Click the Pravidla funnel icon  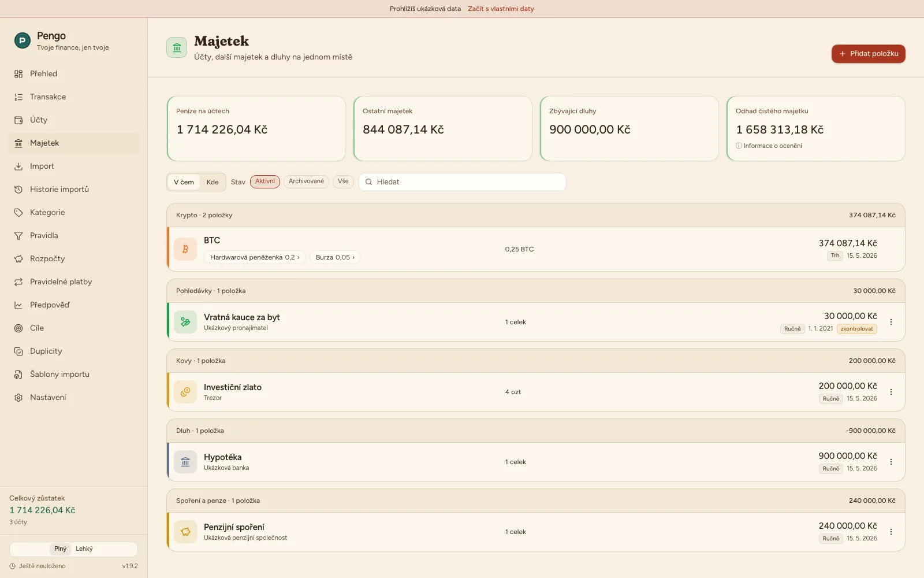tap(18, 236)
